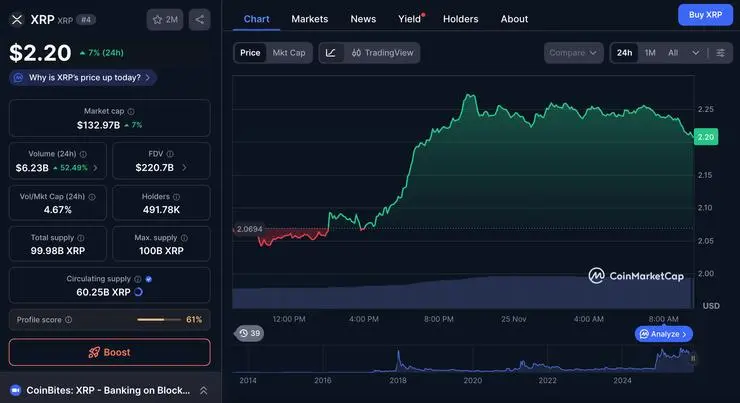Open Volume (24h) info icon
The image size is (740, 403).
(x=83, y=154)
